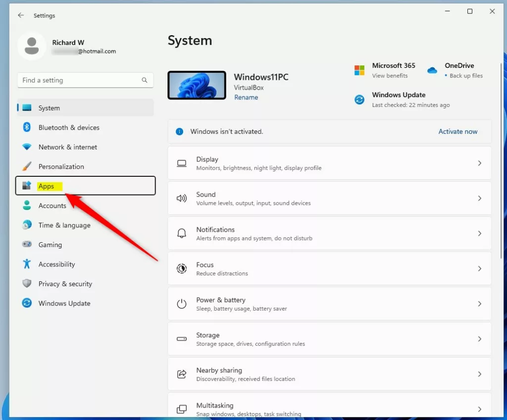Expand the Storage settings row

point(479,339)
